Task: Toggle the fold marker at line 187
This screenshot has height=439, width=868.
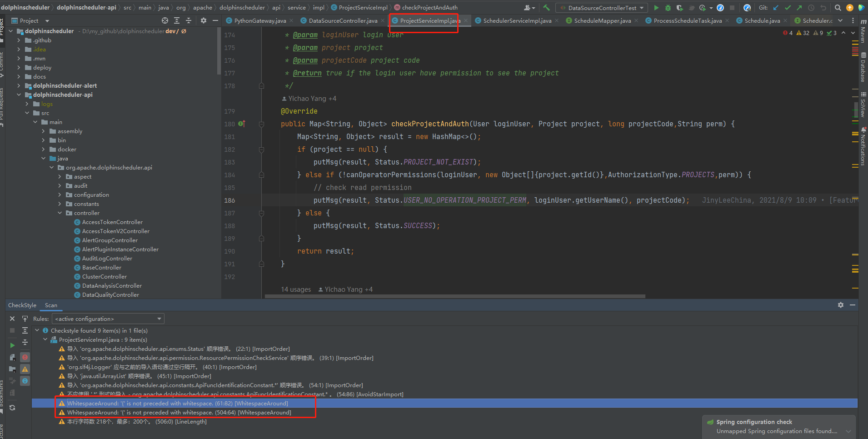Action: [x=261, y=213]
